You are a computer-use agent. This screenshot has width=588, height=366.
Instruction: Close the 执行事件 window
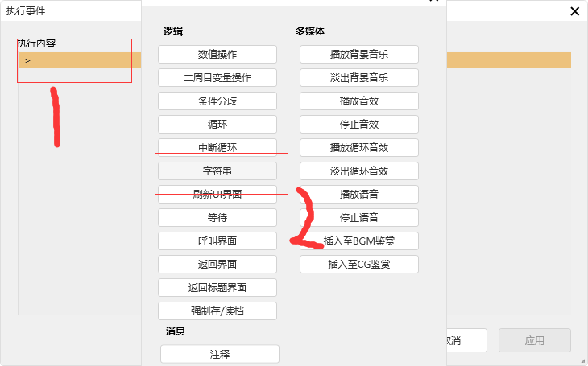click(x=574, y=11)
